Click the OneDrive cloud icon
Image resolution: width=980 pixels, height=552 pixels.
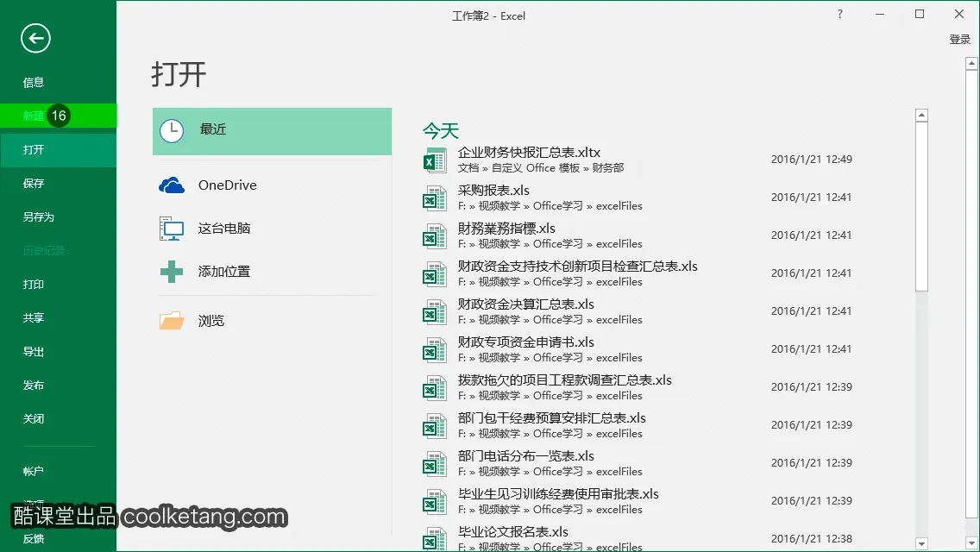tap(172, 185)
